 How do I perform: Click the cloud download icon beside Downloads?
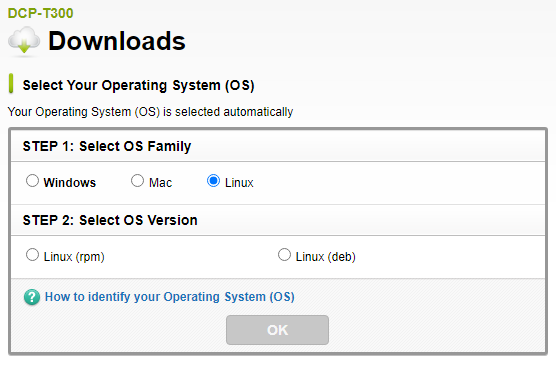(24, 41)
